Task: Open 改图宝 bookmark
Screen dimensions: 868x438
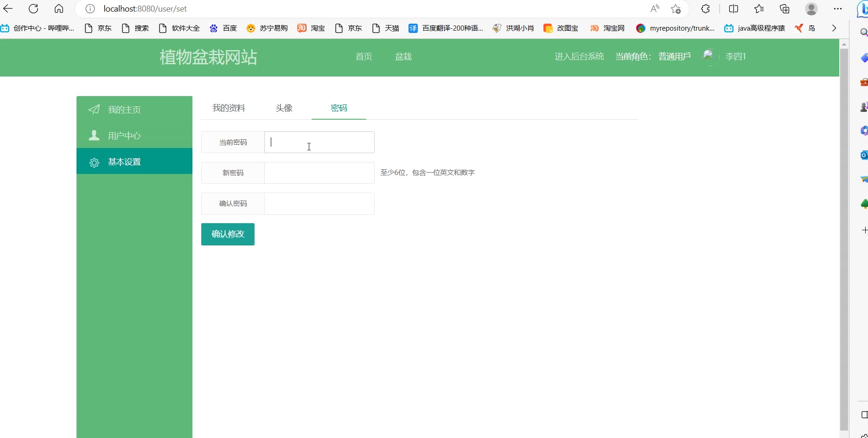Action: click(x=561, y=28)
